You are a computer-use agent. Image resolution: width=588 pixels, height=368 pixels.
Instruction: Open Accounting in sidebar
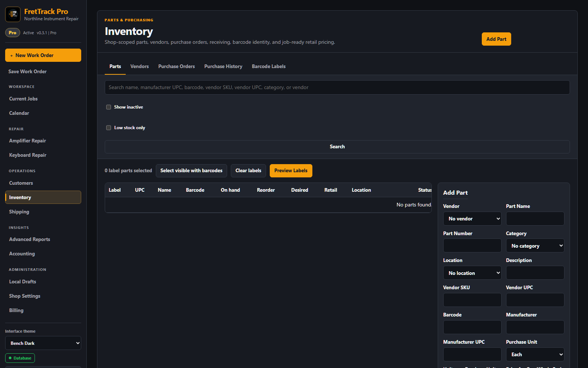click(43, 254)
